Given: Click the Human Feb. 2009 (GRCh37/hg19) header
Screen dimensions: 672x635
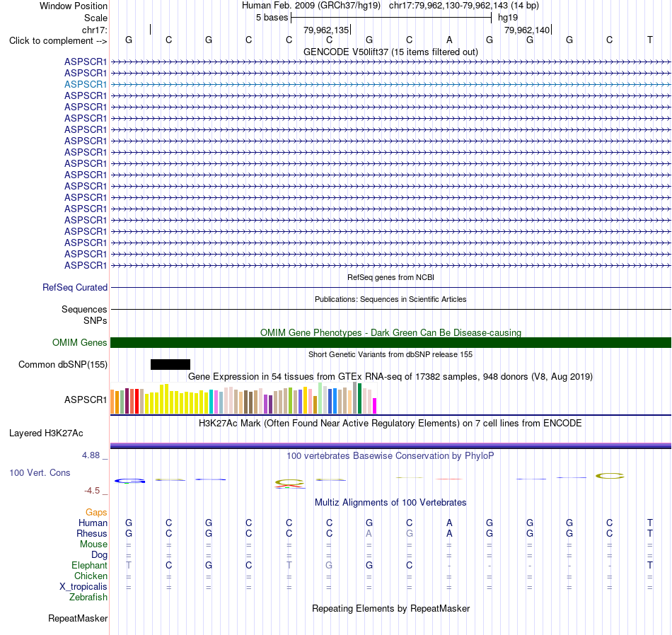Looking at the screenshot, I should [x=311, y=6].
